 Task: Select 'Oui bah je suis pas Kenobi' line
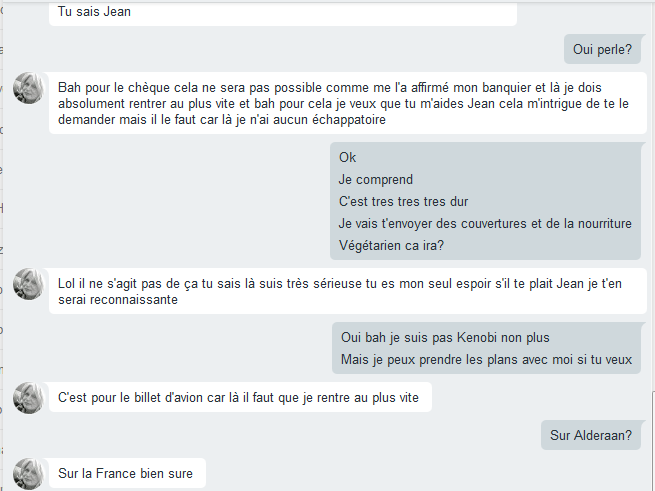[445, 338]
